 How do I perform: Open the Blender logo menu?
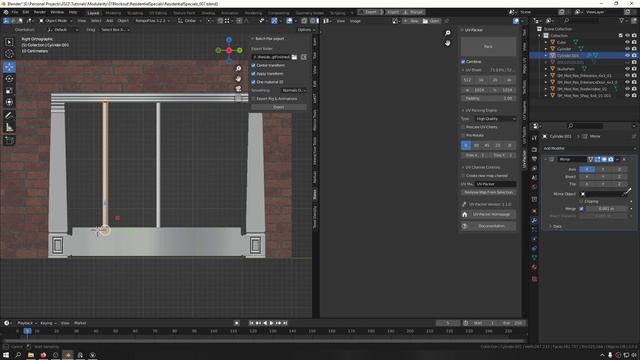[x=6, y=12]
